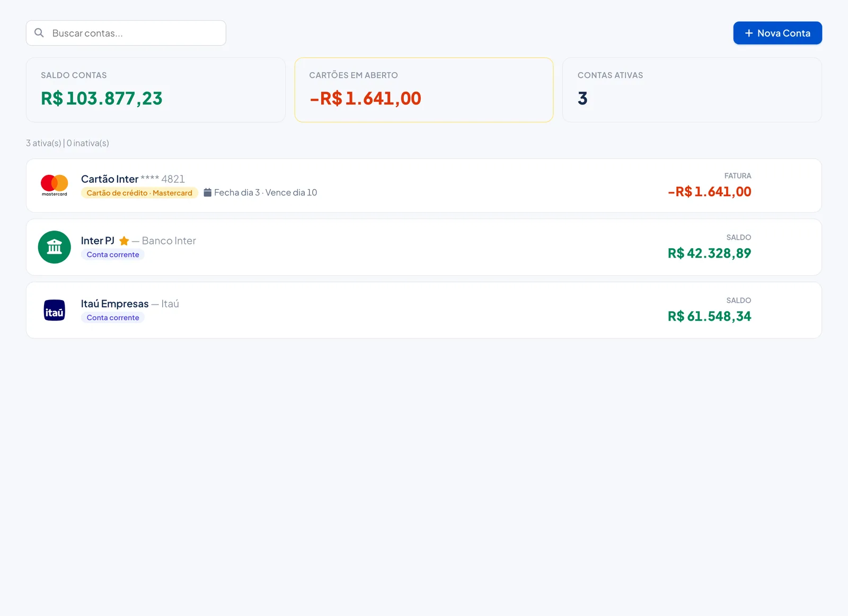Click the Conta corrente badge under Itaú Empresas
The width and height of the screenshot is (848, 616).
113,318
